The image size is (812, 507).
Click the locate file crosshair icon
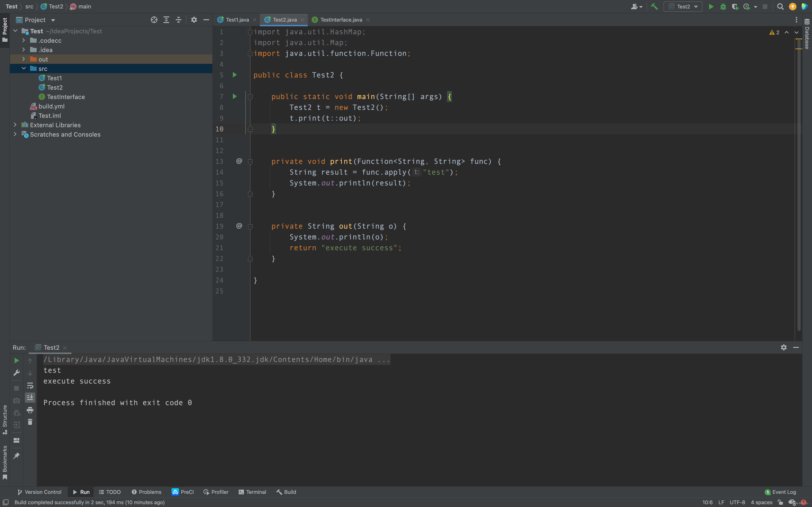154,20
